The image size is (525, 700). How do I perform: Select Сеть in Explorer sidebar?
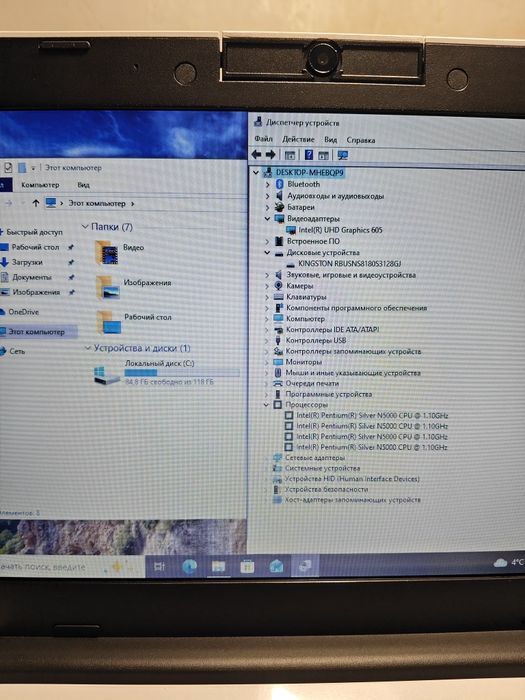(17, 351)
